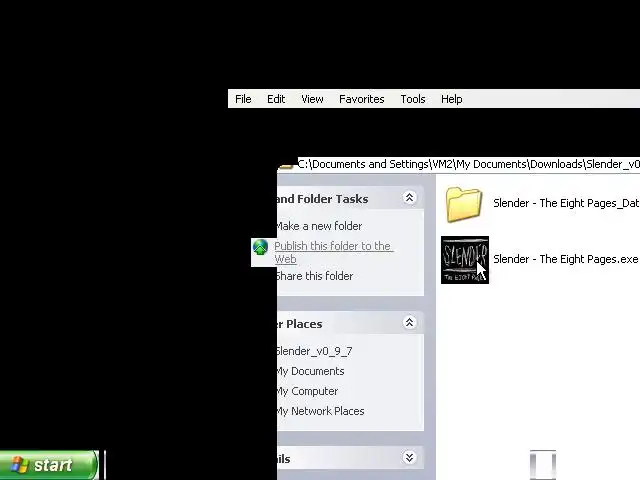Open the File menu
Image resolution: width=640 pixels, height=480 pixels.
coord(243,99)
